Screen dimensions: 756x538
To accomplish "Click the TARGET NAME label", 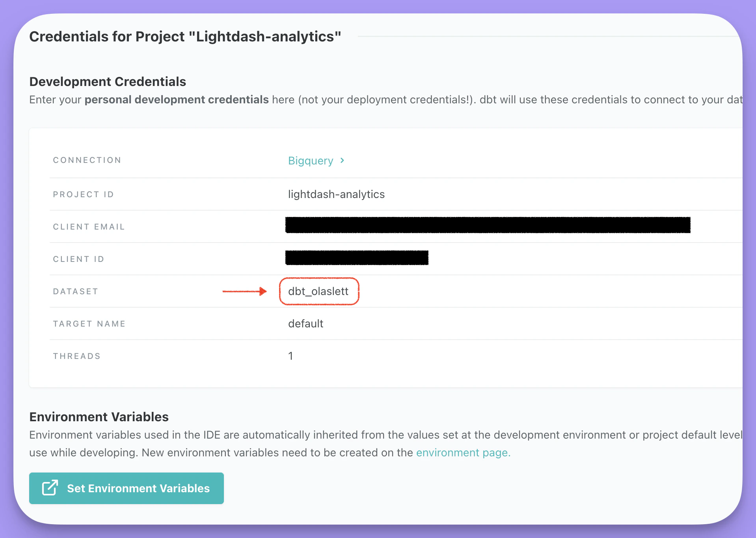I will click(89, 324).
